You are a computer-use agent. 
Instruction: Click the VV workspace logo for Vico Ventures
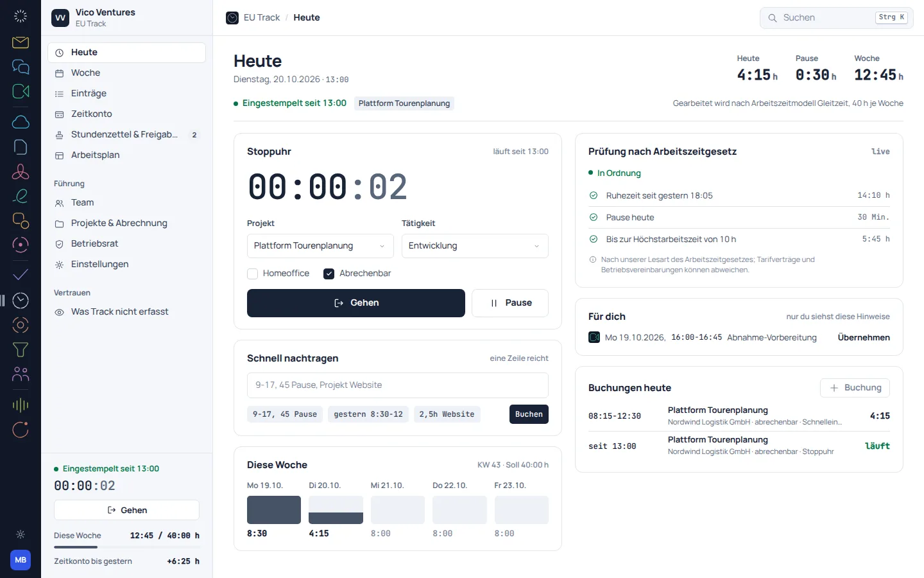coord(60,18)
